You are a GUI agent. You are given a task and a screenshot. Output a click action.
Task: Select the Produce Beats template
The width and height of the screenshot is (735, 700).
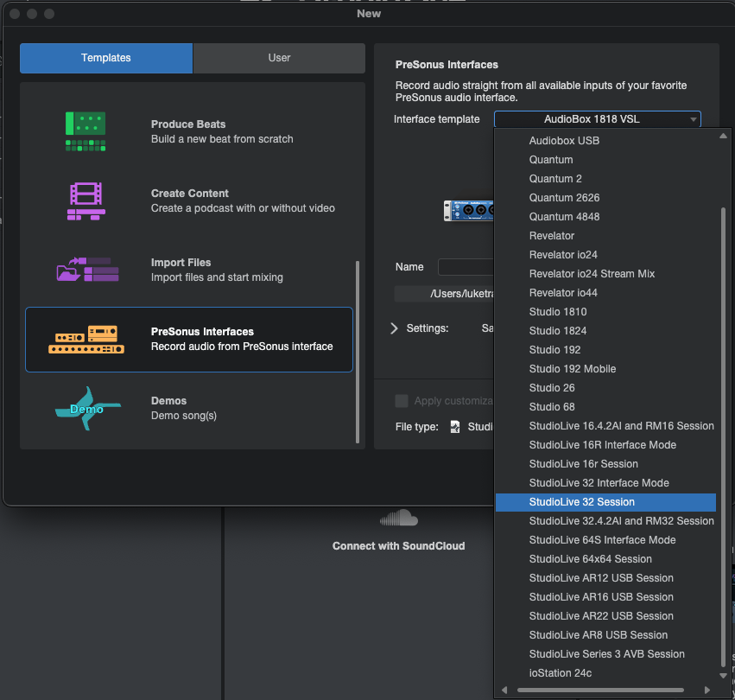click(x=189, y=132)
